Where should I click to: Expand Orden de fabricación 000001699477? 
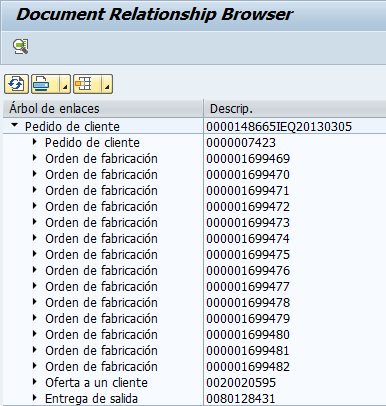click(35, 286)
